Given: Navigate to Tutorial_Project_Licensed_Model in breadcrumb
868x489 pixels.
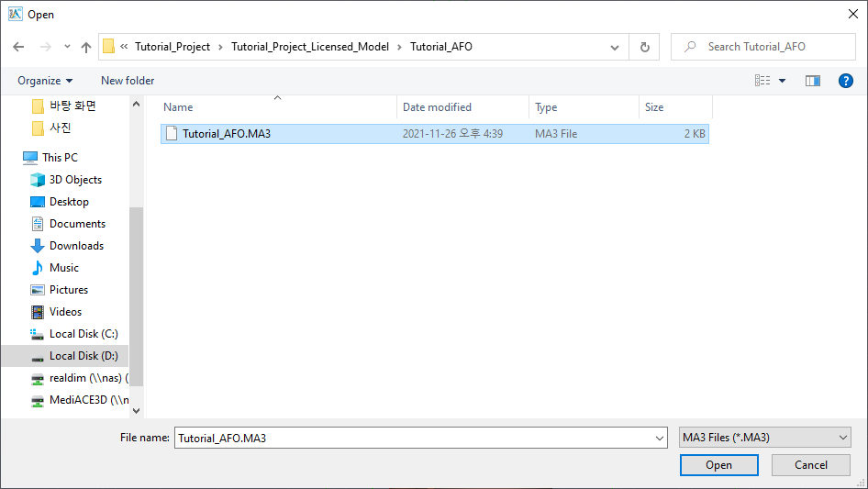Looking at the screenshot, I should click(310, 47).
